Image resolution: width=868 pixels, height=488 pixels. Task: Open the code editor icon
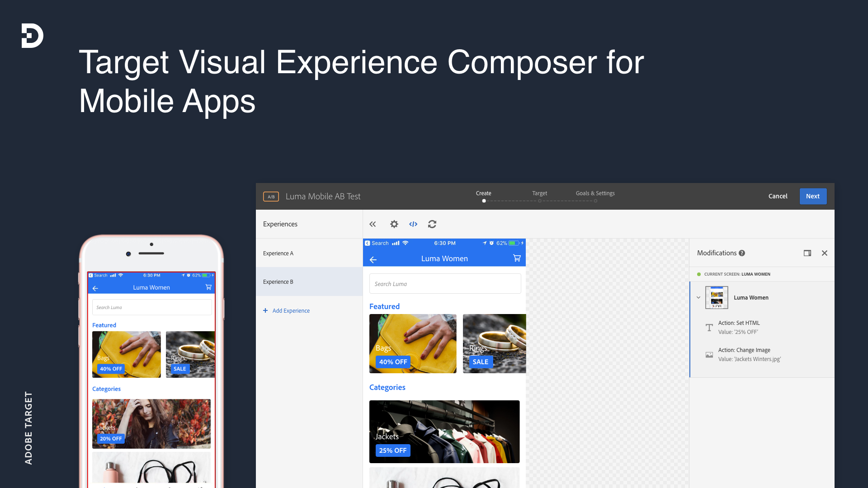(413, 224)
